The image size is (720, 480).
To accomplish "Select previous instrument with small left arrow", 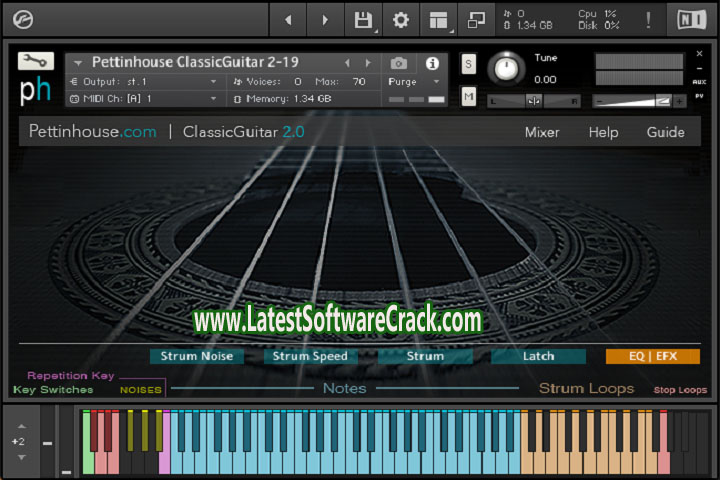I will pos(347,63).
